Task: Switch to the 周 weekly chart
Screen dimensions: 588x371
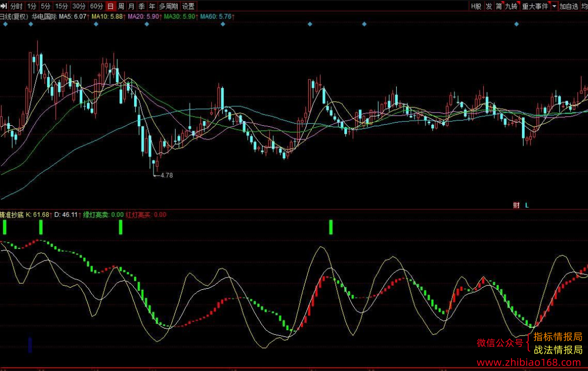Action: 121,6
